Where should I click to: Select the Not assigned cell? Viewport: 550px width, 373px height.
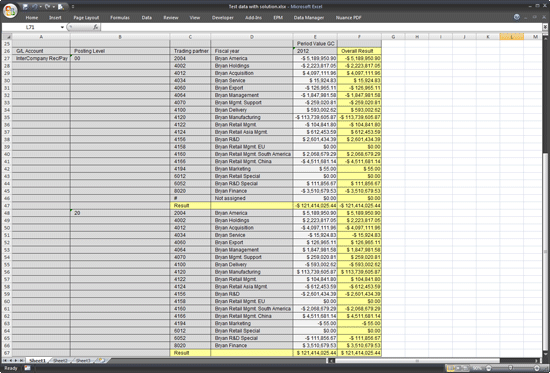(x=251, y=198)
